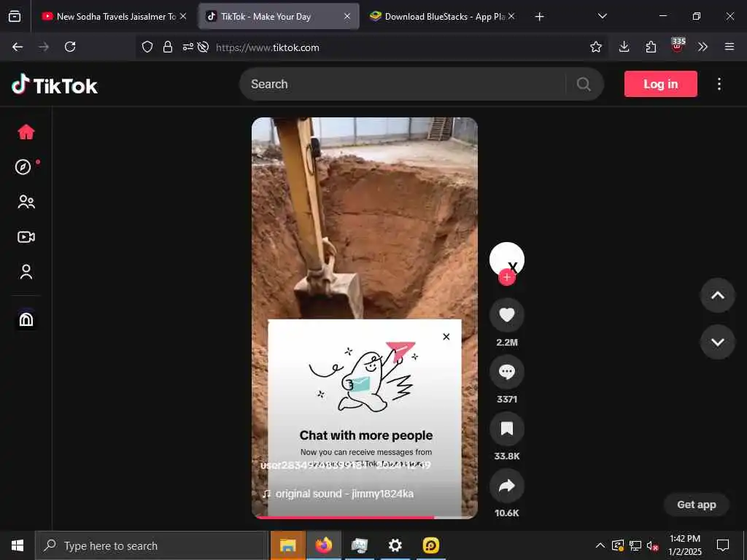This screenshot has height=560, width=747.
Task: Open the Downloads arrow icon in toolbar
Action: pos(624,47)
